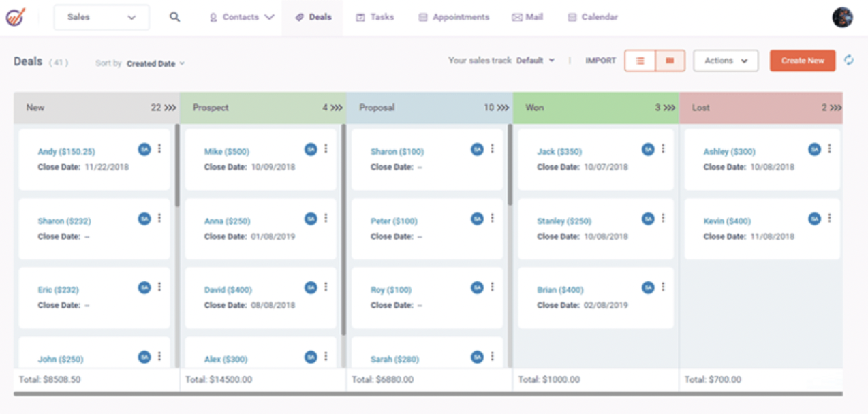
Task: Collapse the Lost stage arrows
Action: pyautogui.click(x=836, y=108)
